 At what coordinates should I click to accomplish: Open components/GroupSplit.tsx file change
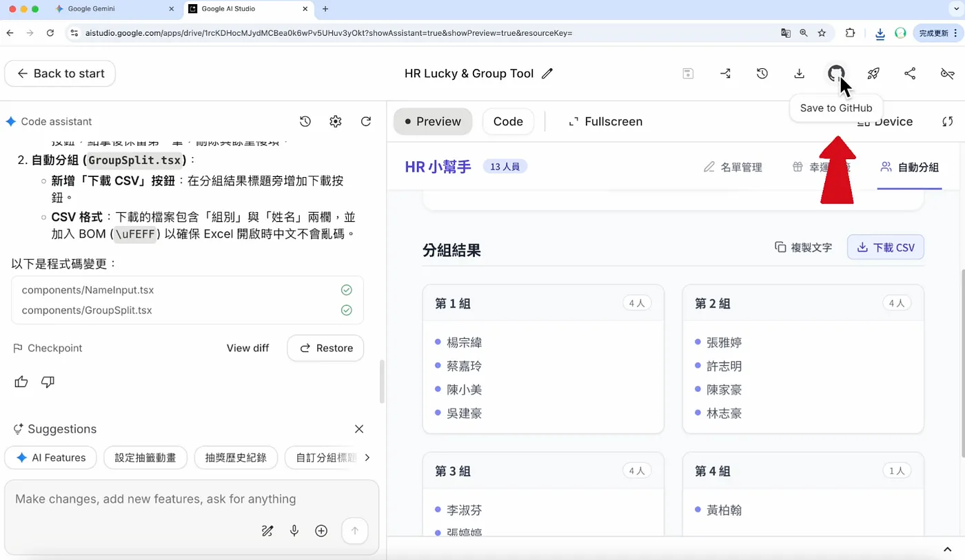point(187,310)
